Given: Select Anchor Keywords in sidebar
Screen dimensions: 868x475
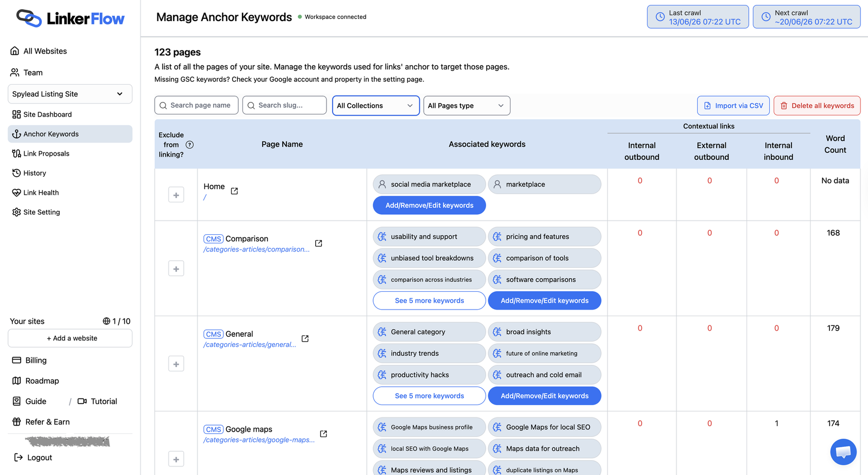Looking at the screenshot, I should point(70,134).
